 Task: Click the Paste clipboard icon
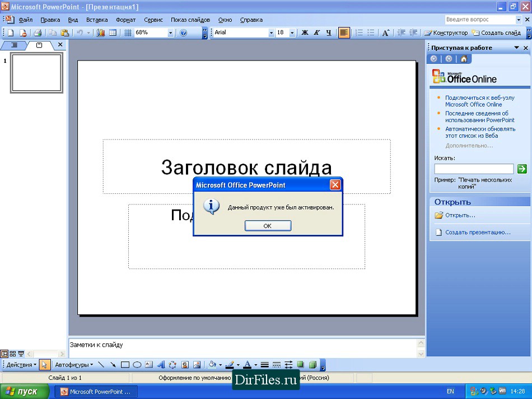tap(64, 33)
